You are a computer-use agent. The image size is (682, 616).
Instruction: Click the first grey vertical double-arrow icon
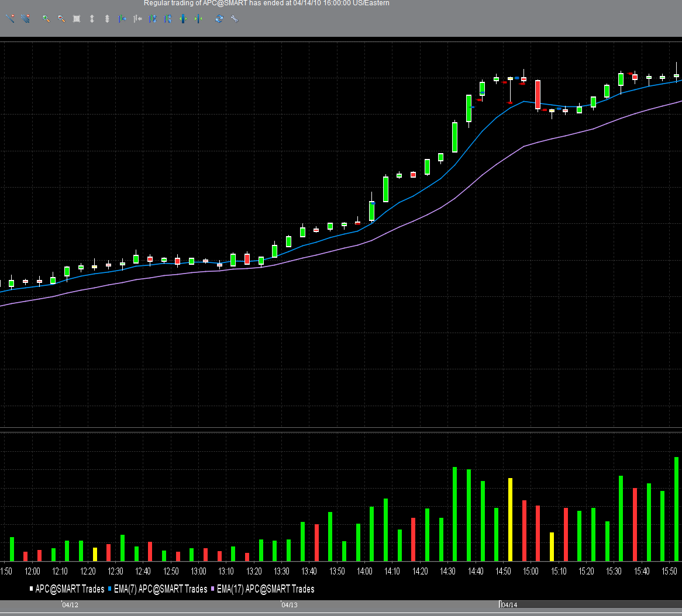(x=92, y=19)
